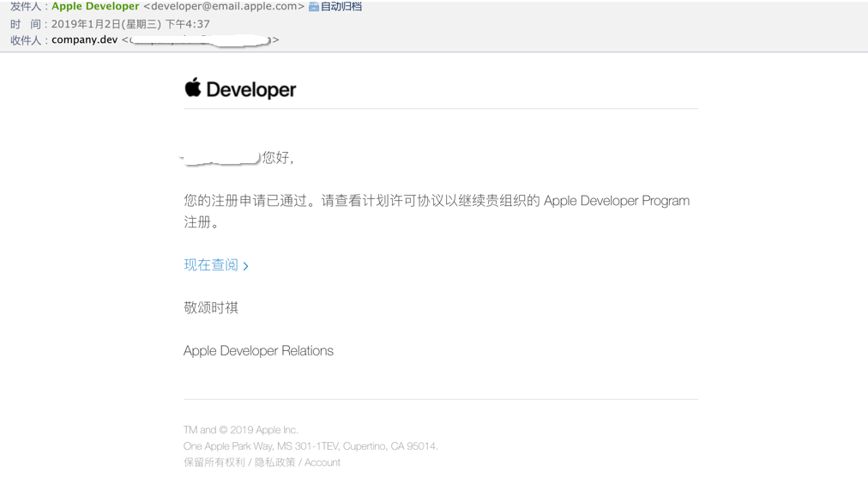Click the Apple Developer Relations signature

pyautogui.click(x=258, y=351)
